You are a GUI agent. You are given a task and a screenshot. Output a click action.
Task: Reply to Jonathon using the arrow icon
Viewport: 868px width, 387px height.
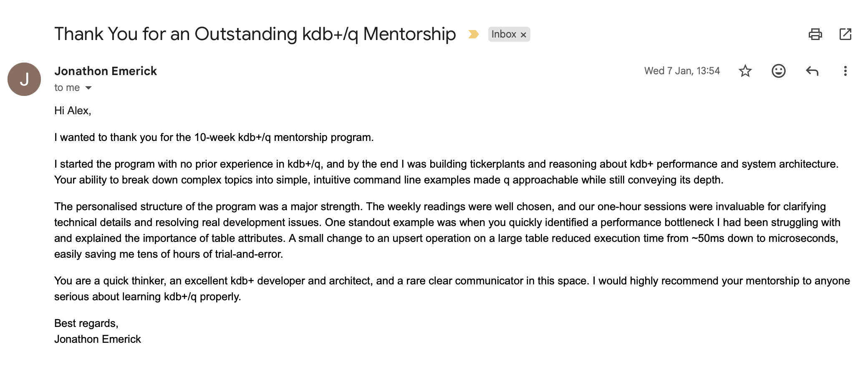pyautogui.click(x=812, y=71)
